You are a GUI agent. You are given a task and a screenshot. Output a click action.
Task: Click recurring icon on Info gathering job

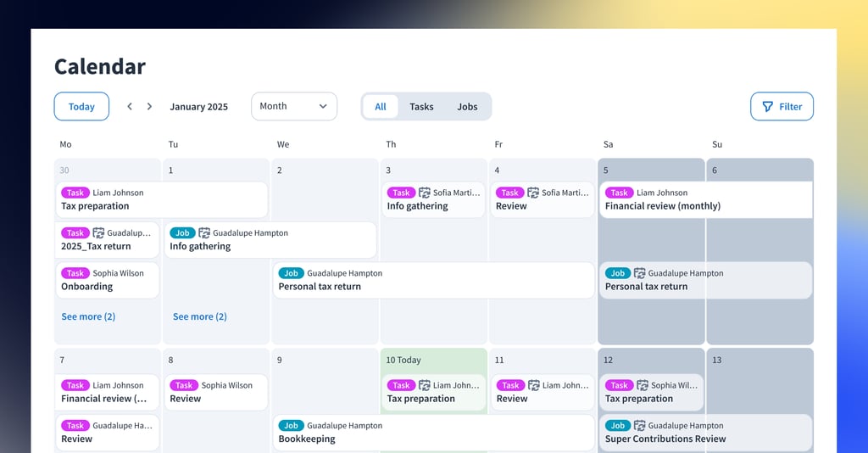204,233
